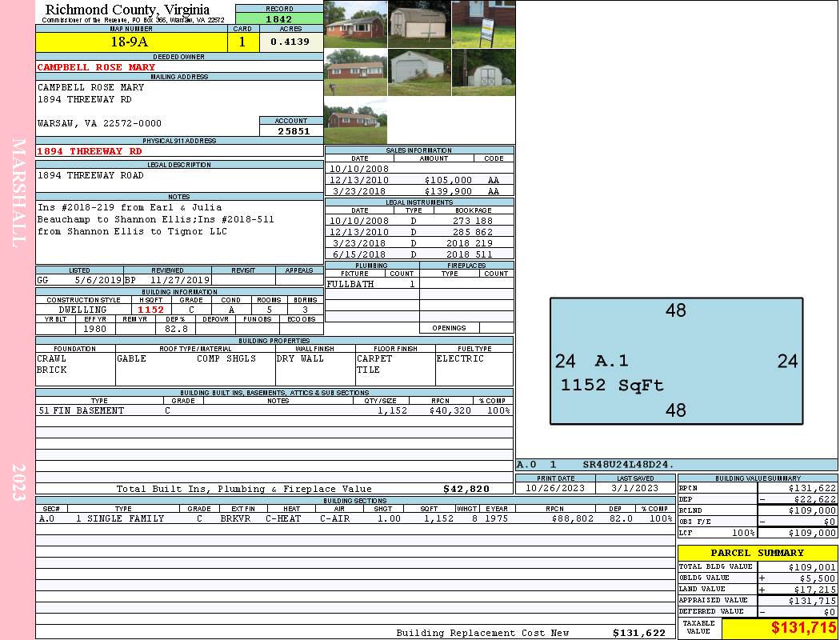This screenshot has height=640, width=840.
Task: Open the photo of the for-sale sign
Action: (483, 24)
